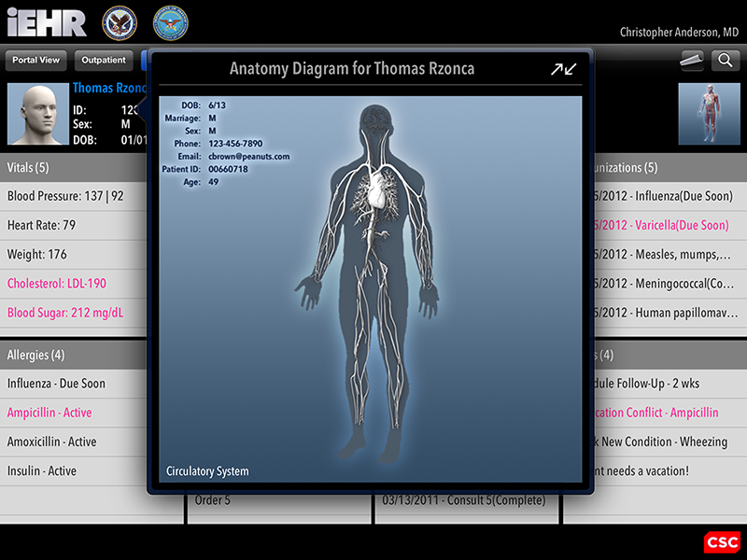Click the Department of Defense seal icon

(170, 22)
